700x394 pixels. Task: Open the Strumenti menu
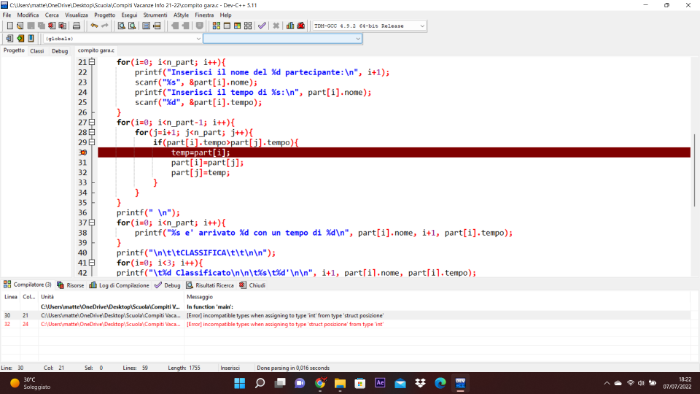click(x=155, y=15)
